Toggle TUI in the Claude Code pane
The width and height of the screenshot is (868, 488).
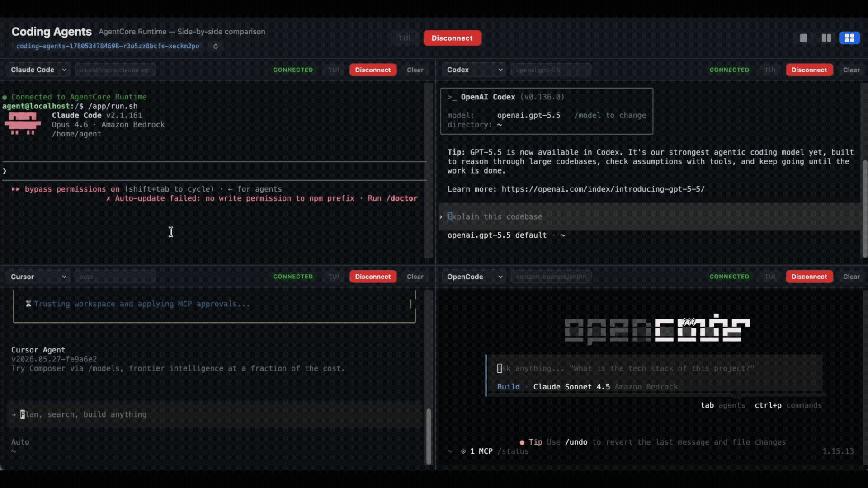[334, 70]
